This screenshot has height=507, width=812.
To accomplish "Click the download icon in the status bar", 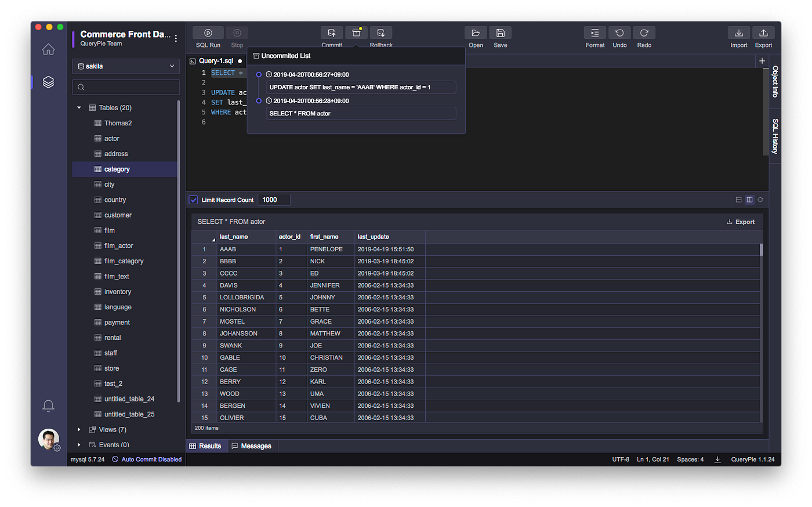I will click(x=717, y=459).
